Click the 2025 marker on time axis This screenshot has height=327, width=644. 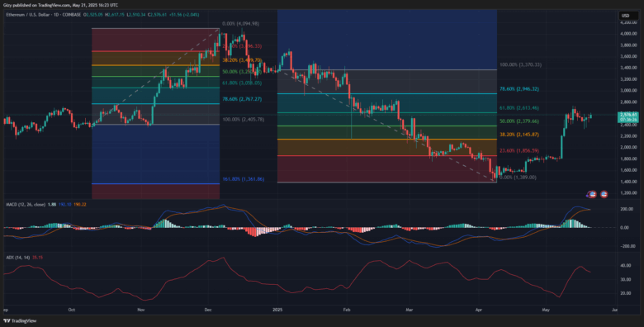coord(277,310)
